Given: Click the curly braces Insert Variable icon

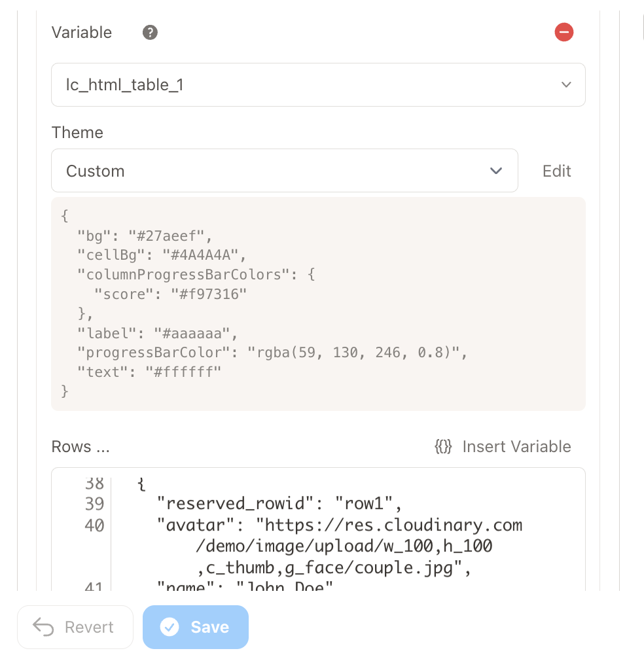Looking at the screenshot, I should click(x=443, y=447).
